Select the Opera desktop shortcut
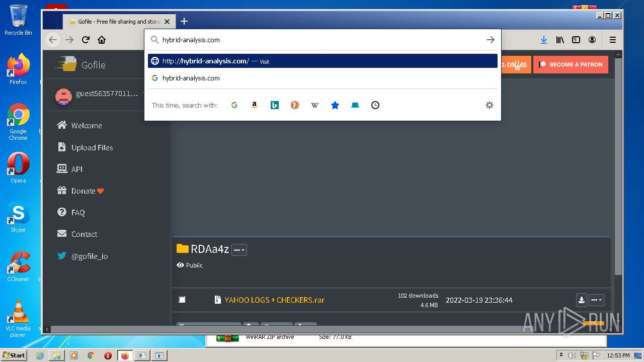 [18, 167]
